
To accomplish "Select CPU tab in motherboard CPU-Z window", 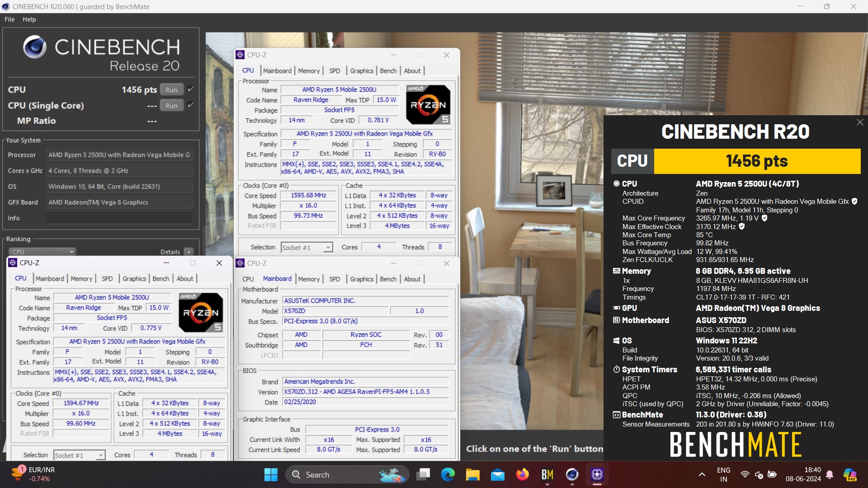I will (x=248, y=279).
